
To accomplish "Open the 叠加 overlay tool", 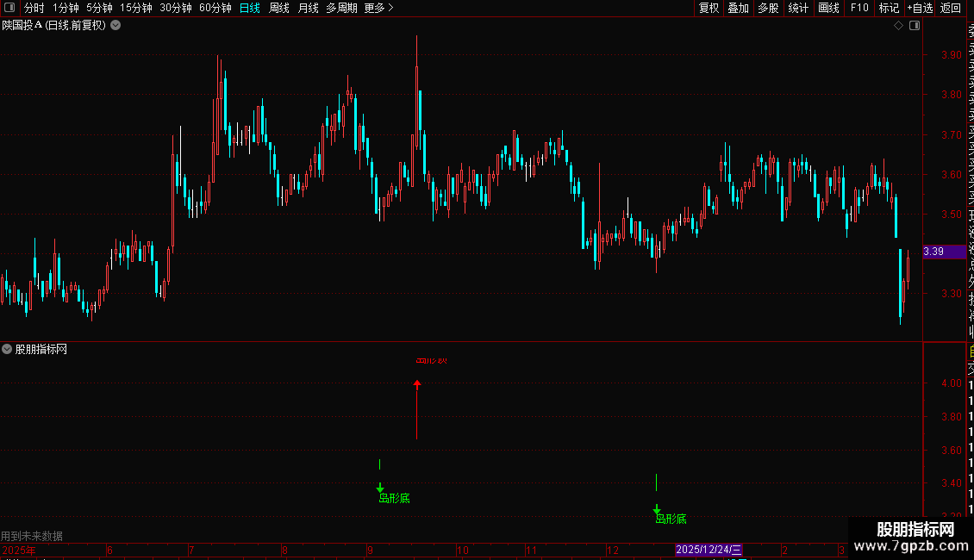I will [x=739, y=8].
